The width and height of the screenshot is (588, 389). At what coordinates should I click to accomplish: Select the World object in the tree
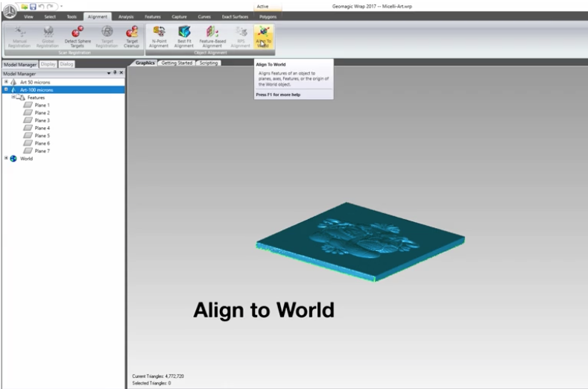tap(26, 159)
